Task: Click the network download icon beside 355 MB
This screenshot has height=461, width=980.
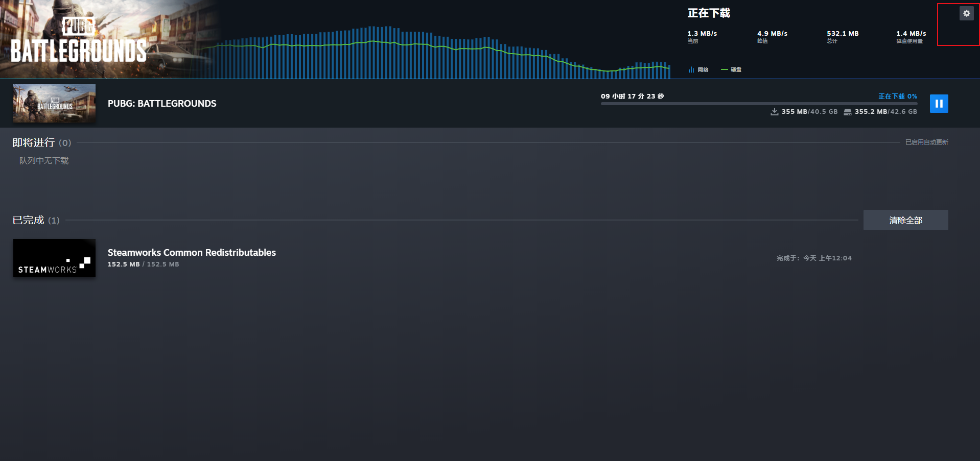Action: pyautogui.click(x=775, y=112)
